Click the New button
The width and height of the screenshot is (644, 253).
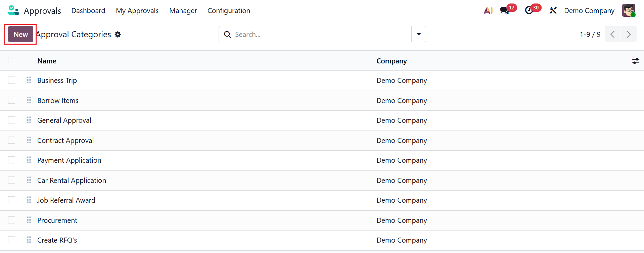tap(20, 34)
